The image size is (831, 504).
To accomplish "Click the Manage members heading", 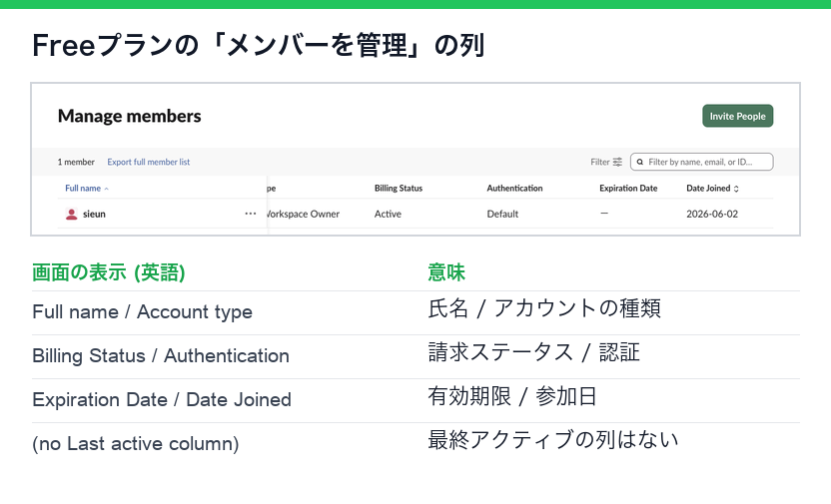I will (x=129, y=116).
